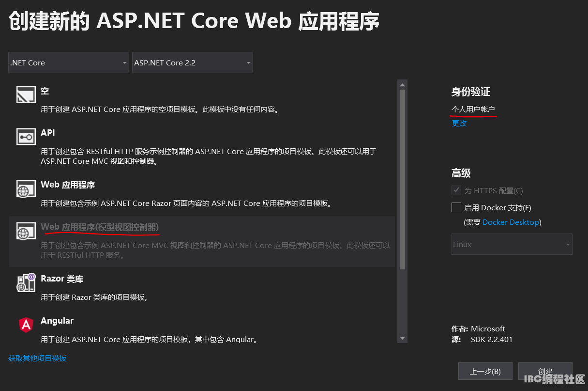This screenshot has width=588, height=391.
Task: Open the Docker Desktop link
Action: point(511,222)
